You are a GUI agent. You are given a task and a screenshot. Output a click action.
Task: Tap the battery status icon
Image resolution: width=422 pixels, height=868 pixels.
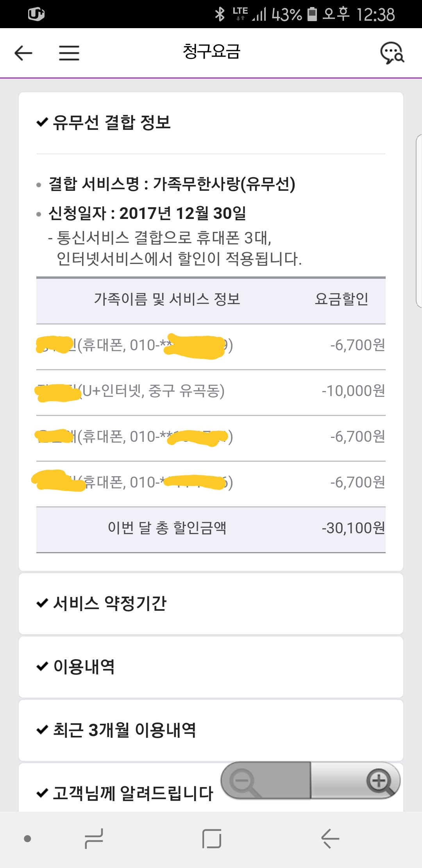pyautogui.click(x=312, y=14)
